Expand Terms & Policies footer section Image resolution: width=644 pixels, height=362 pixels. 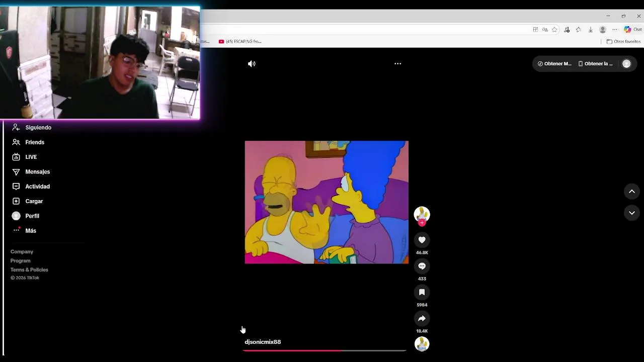[29, 270]
